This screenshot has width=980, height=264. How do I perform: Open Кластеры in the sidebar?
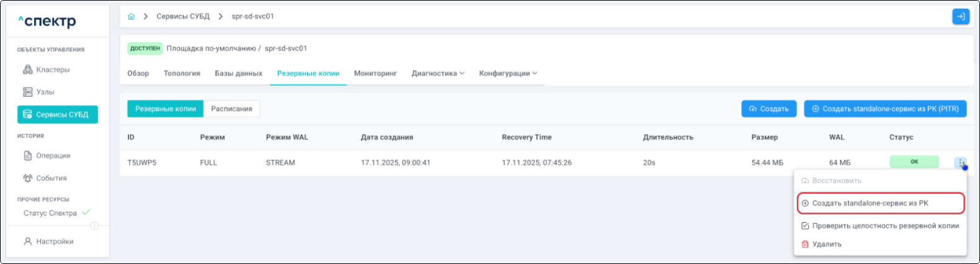click(x=53, y=70)
